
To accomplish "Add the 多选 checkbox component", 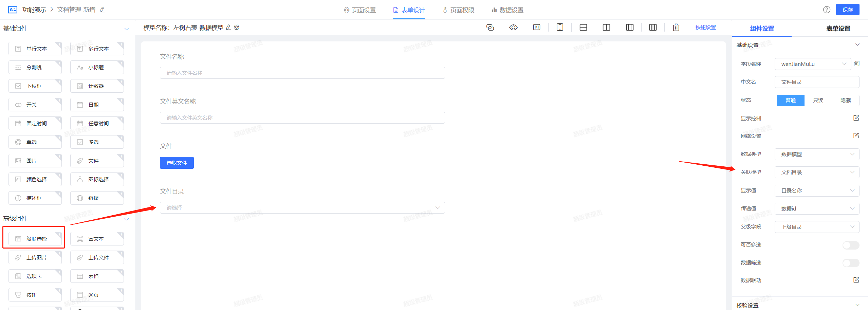I will (x=97, y=142).
